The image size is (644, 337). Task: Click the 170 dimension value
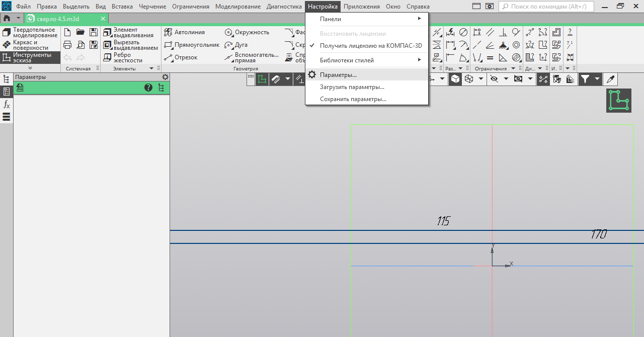pyautogui.click(x=599, y=234)
